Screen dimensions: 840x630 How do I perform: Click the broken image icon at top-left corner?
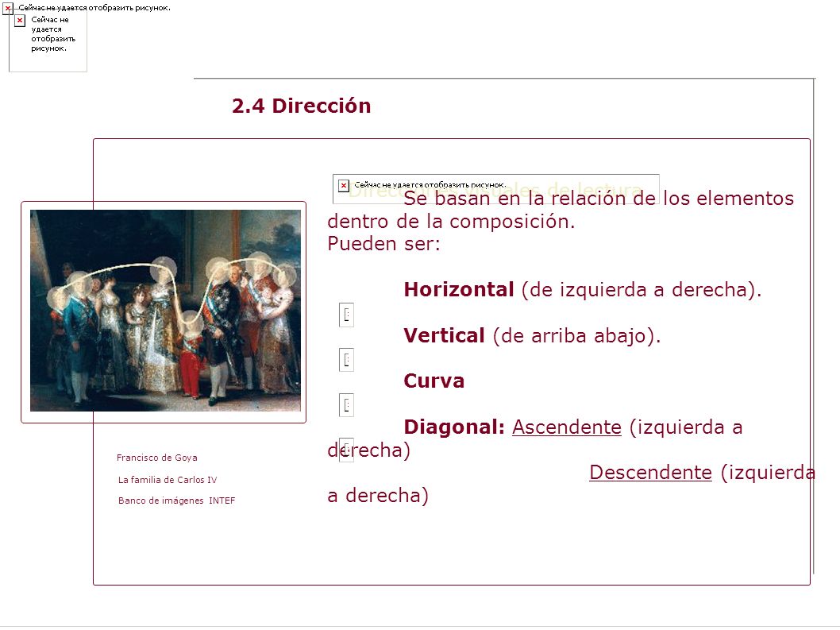pos(7,8)
